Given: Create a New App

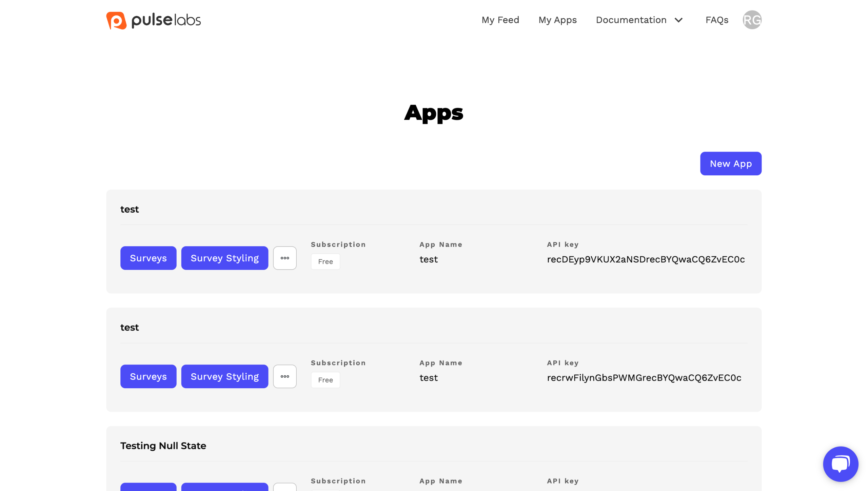Looking at the screenshot, I should (731, 163).
